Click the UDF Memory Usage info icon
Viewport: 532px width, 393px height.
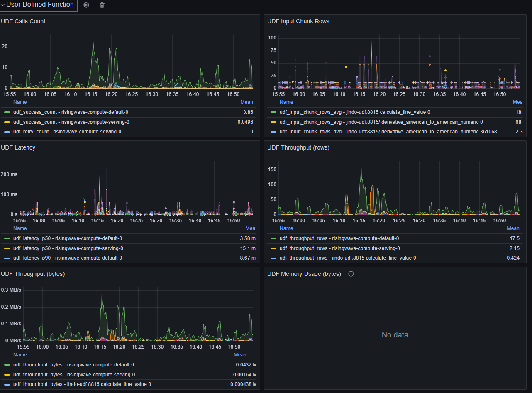pos(351,274)
